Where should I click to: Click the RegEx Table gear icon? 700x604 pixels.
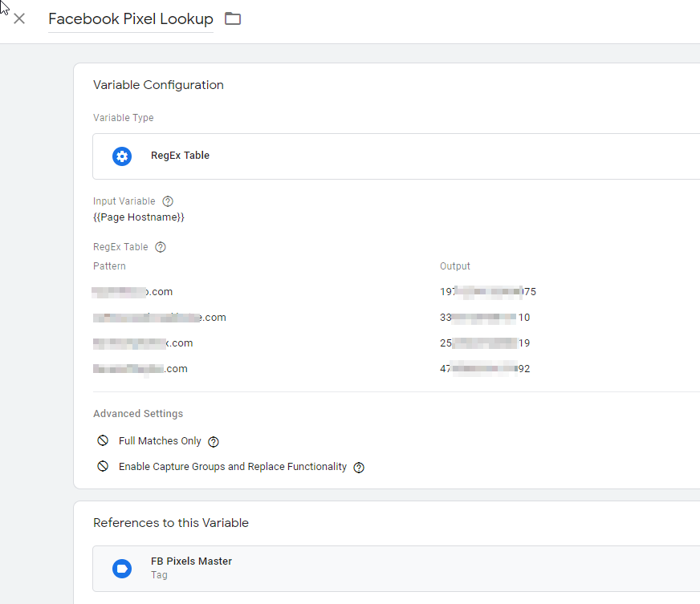coord(122,156)
